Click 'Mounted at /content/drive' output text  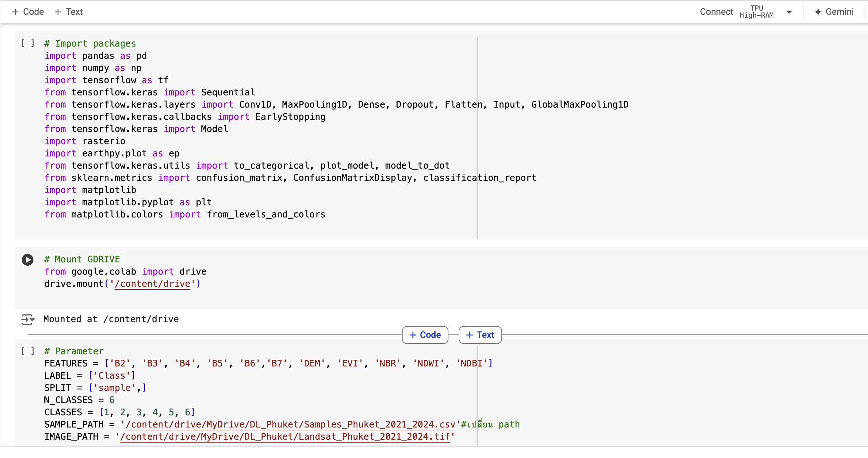[x=111, y=319]
